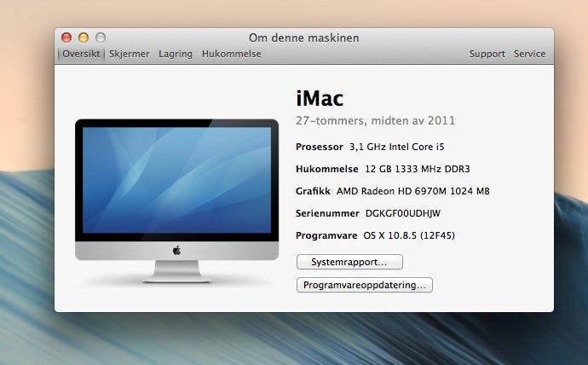Click the 'OS X 10.8.5 (12F45)' version text
Viewport: 588px width, 365px height.
[x=409, y=235]
